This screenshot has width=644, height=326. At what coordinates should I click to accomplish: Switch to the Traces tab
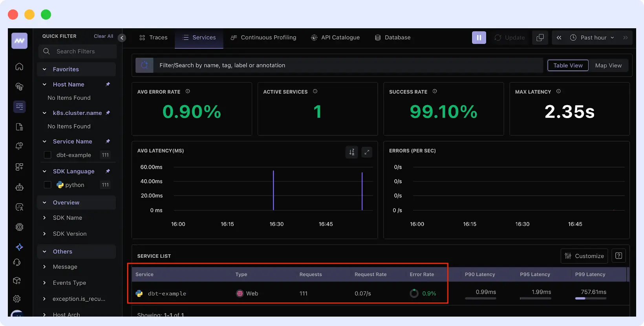(153, 38)
